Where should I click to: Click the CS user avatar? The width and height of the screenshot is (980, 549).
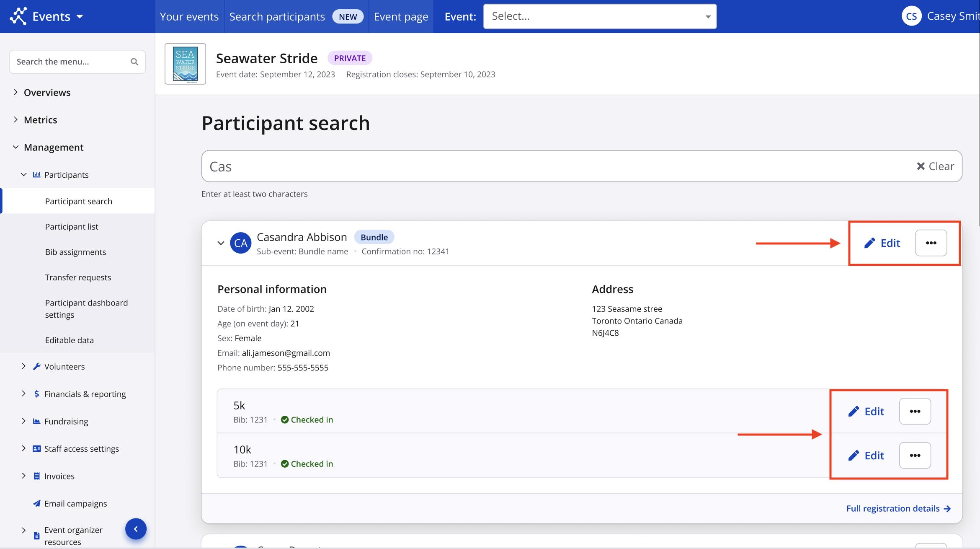tap(911, 16)
